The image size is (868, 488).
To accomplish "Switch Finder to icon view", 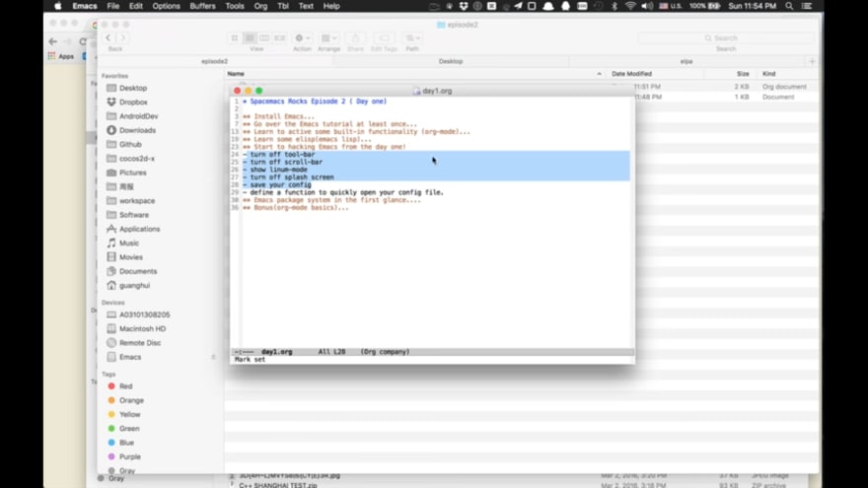I will click(235, 37).
